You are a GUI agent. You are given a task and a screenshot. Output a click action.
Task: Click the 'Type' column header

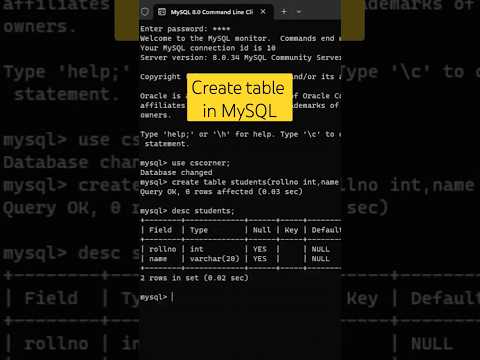click(199, 230)
